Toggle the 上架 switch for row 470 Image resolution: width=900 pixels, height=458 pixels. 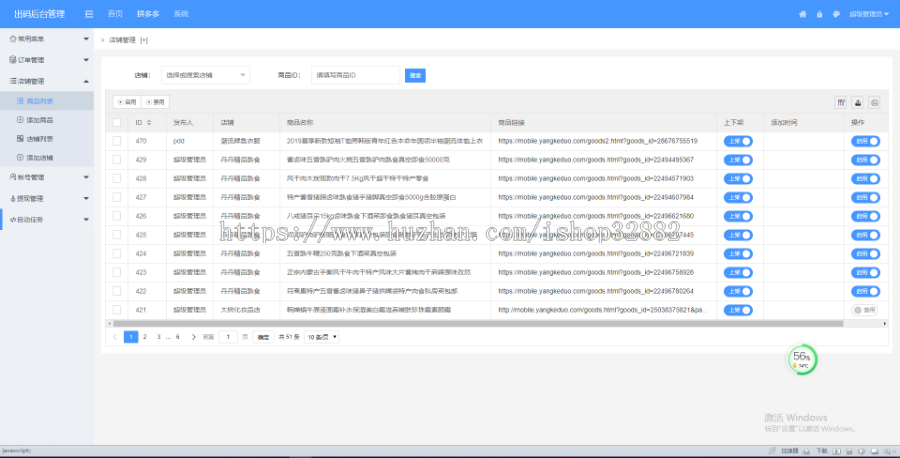738,141
